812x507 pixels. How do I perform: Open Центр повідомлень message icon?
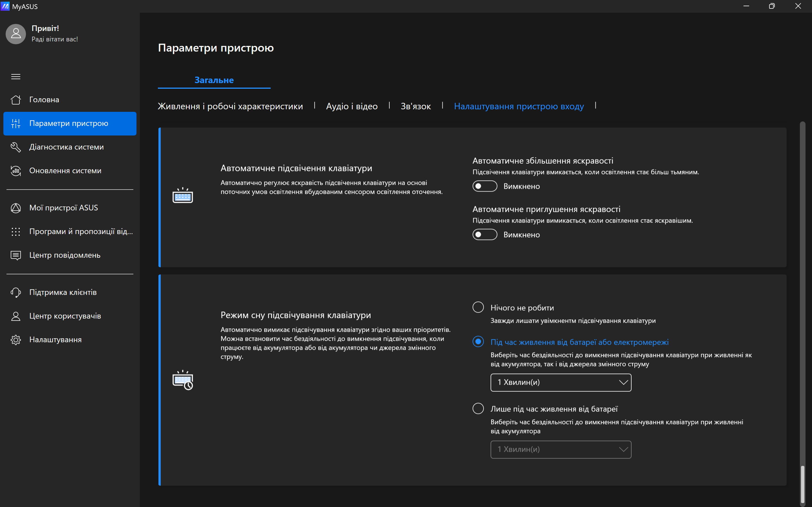[x=16, y=255]
